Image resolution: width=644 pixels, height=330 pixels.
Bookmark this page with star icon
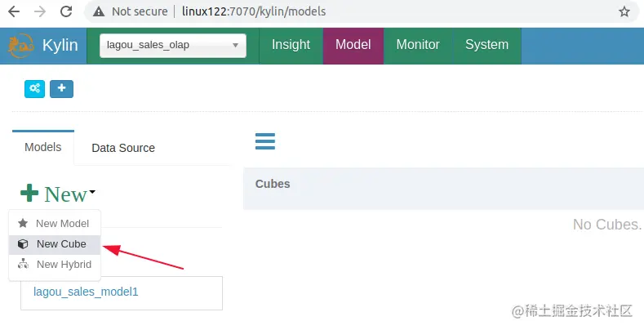click(624, 11)
